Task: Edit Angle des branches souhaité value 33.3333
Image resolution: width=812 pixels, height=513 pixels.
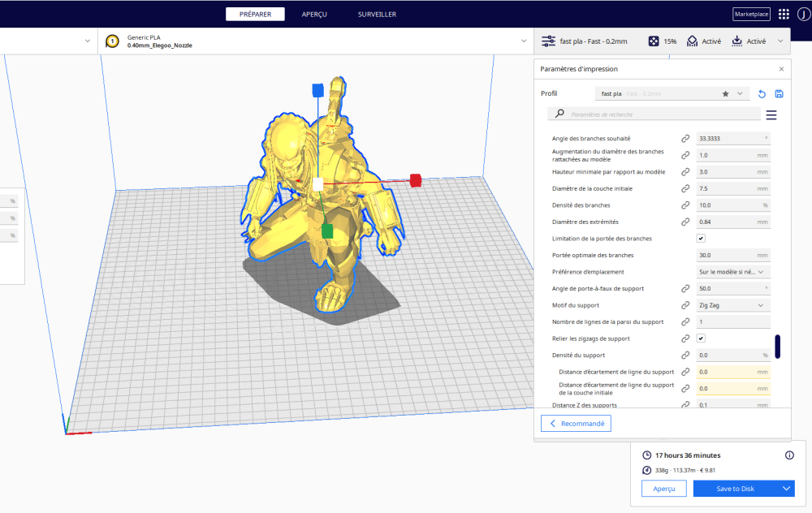Action: pyautogui.click(x=733, y=139)
